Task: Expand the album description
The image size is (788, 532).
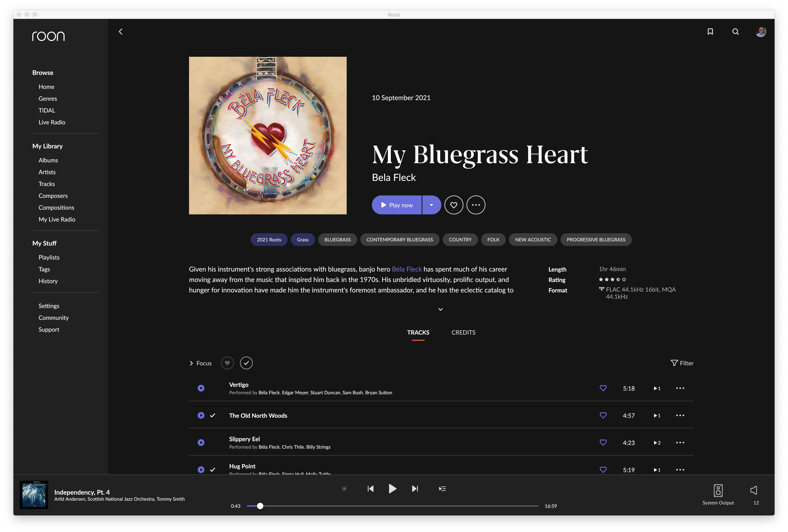Action: click(x=440, y=309)
